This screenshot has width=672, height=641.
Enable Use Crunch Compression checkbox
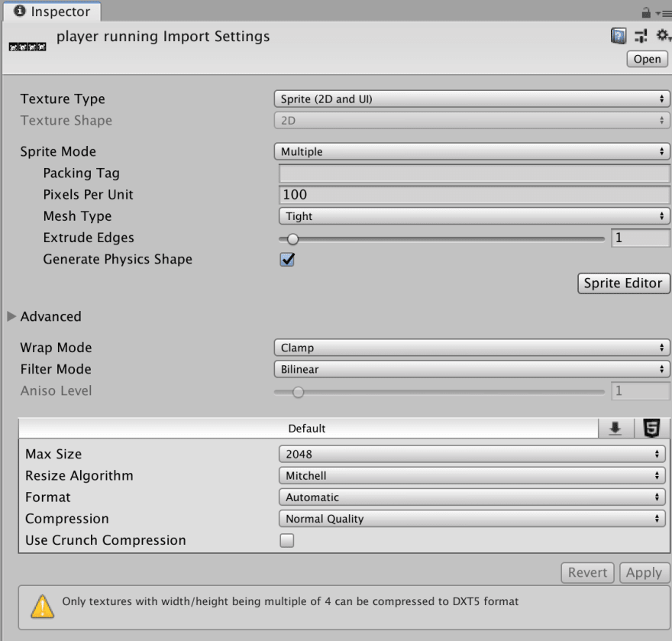pyautogui.click(x=286, y=541)
